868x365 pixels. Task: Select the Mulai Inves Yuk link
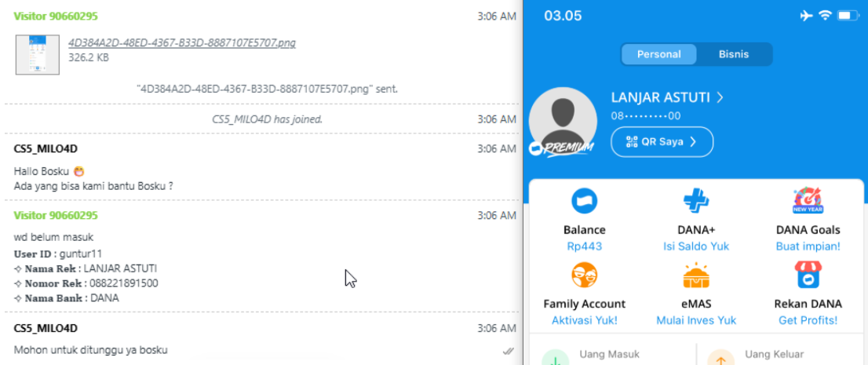[x=696, y=320]
